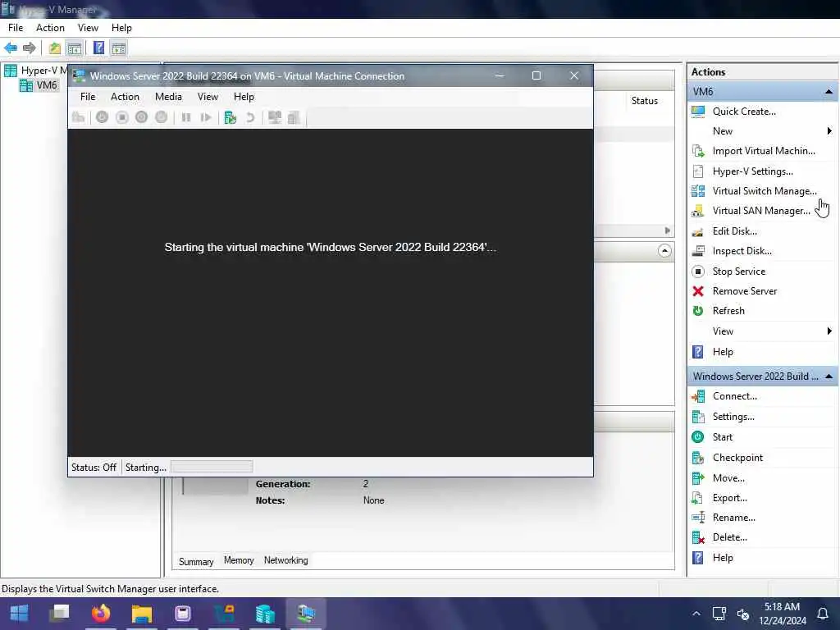Open File Explorer from the taskbar
The height and width of the screenshot is (630, 840).
142,614
